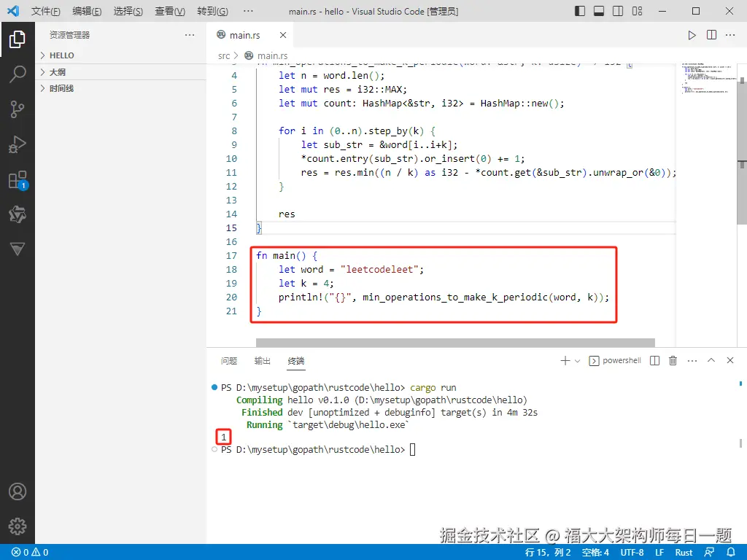
Task: Maximize the panel with up chevron
Action: tap(711, 360)
